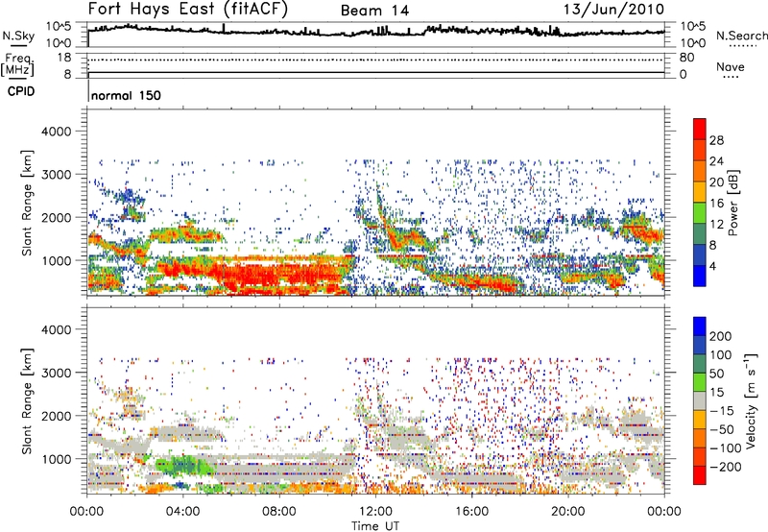Screen dimensions: 768x532
Task: Click the '12:00' time axis tick label
Action: (x=375, y=512)
